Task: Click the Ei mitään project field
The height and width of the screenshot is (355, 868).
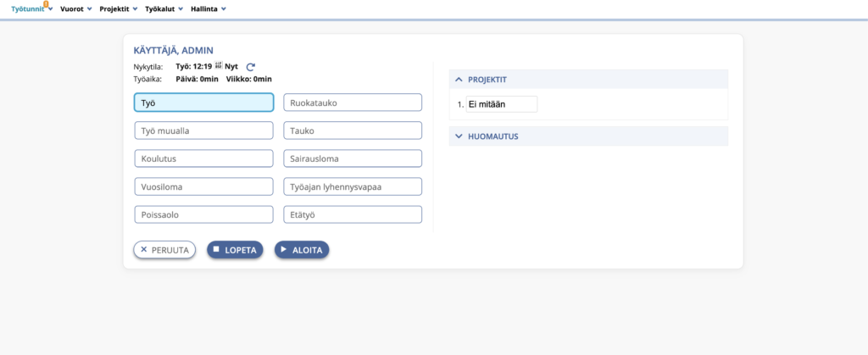Action: click(501, 104)
